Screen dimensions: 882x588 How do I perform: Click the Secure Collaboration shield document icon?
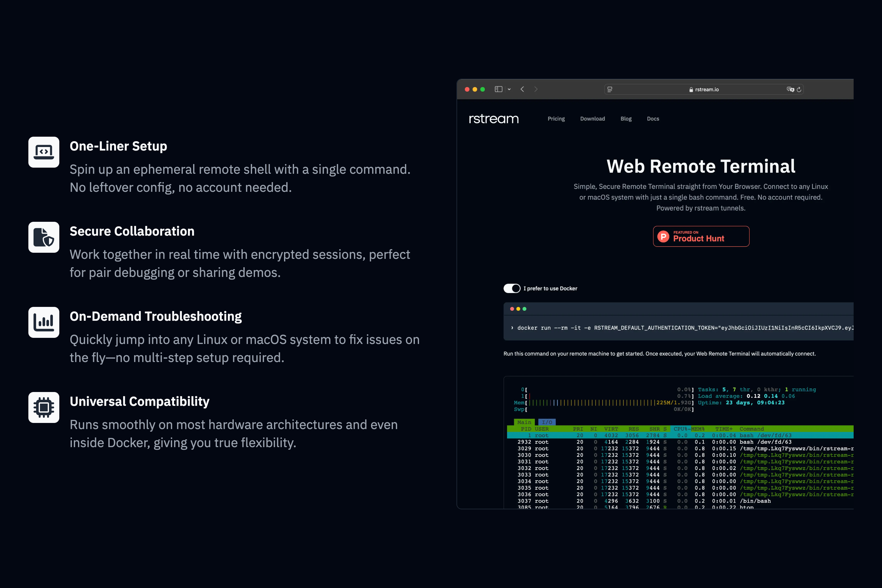pos(44,237)
